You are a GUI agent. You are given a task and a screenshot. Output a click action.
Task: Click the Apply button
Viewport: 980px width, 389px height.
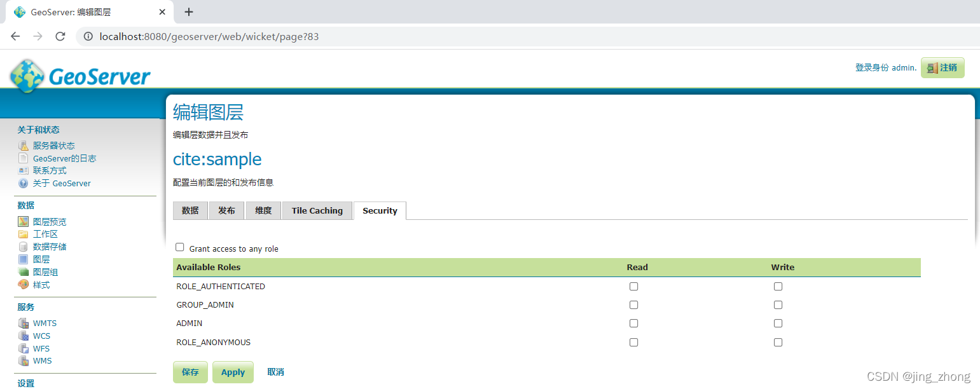click(x=233, y=372)
